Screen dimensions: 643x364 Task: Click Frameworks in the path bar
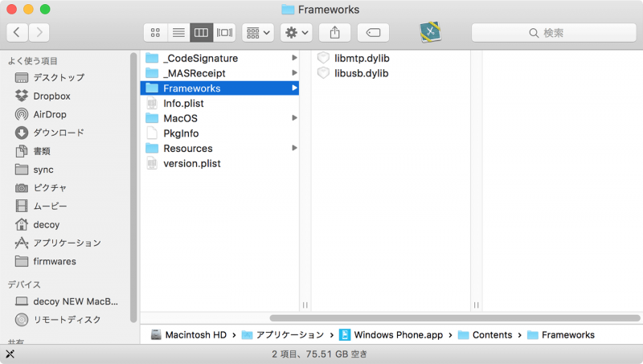click(561, 335)
